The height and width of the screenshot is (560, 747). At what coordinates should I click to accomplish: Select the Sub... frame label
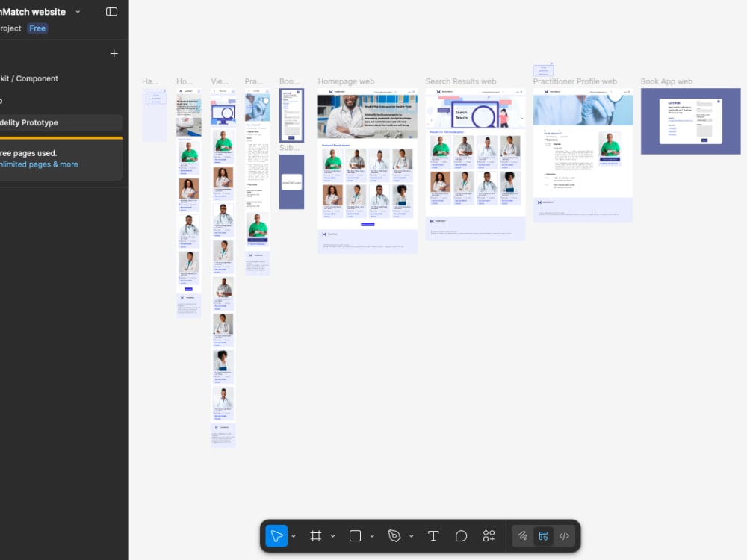click(289, 148)
